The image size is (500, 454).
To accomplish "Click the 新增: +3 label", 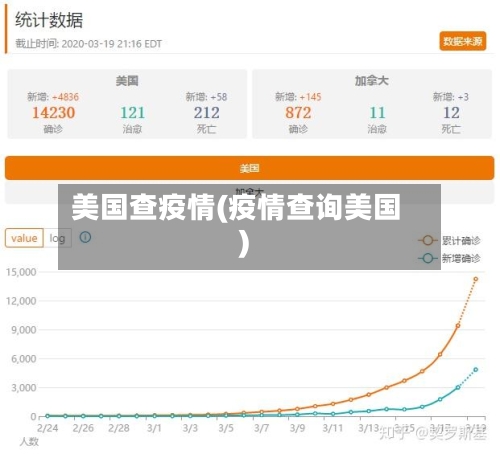I will tap(451, 97).
